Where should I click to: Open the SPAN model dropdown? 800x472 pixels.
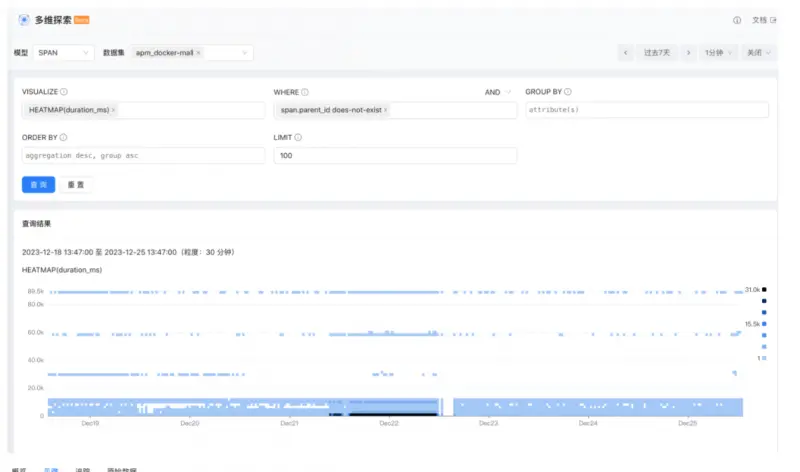(63, 53)
